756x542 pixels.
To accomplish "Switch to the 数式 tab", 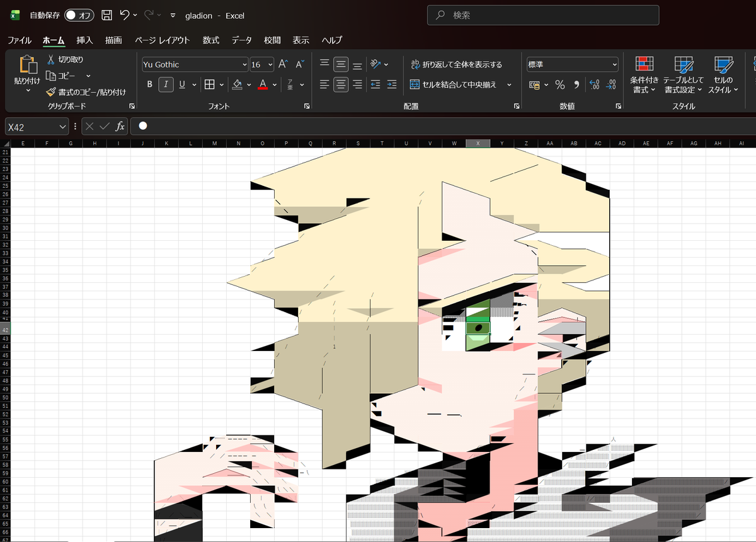I will (x=211, y=40).
